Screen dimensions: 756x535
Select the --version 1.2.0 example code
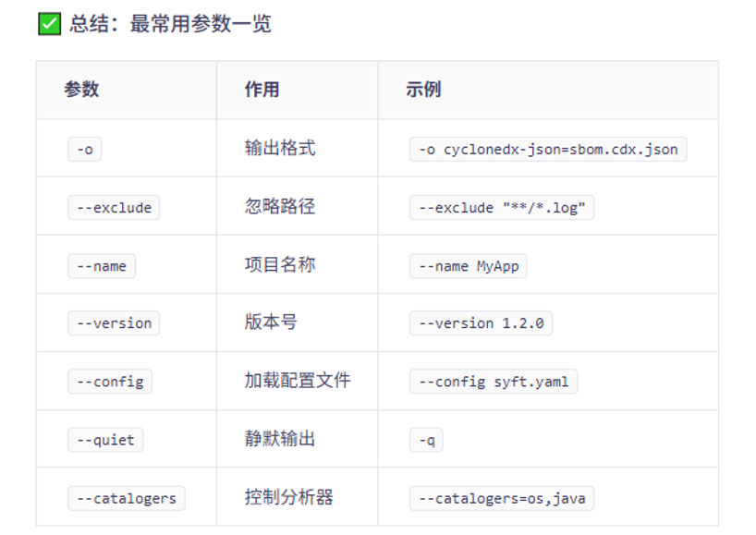[481, 322]
